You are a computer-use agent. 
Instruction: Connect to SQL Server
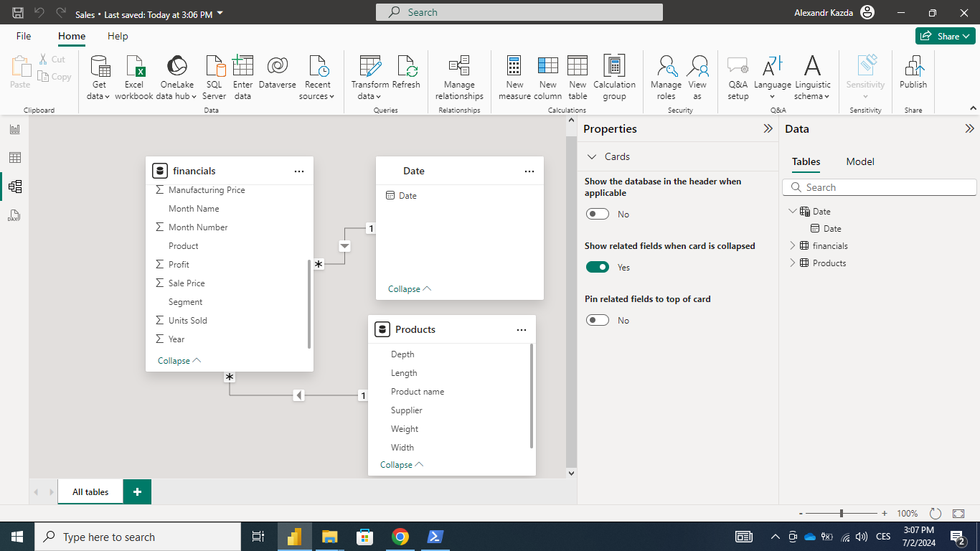[x=214, y=77]
